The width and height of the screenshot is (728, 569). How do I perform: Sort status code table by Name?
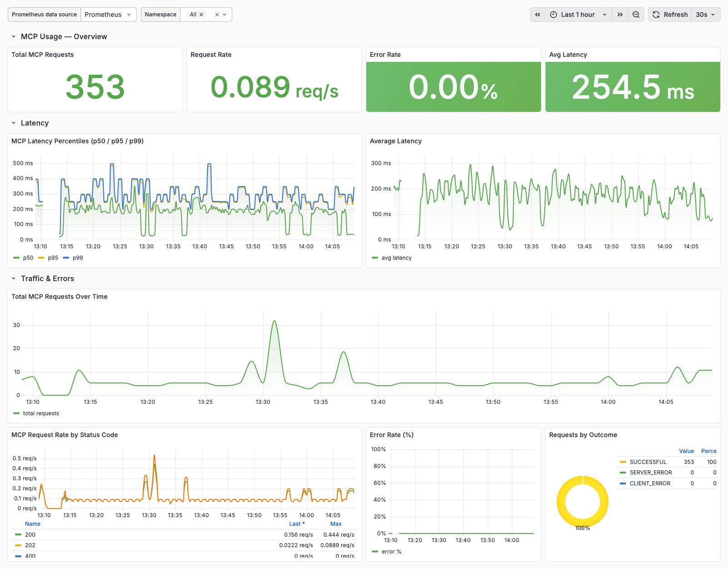pyautogui.click(x=33, y=524)
